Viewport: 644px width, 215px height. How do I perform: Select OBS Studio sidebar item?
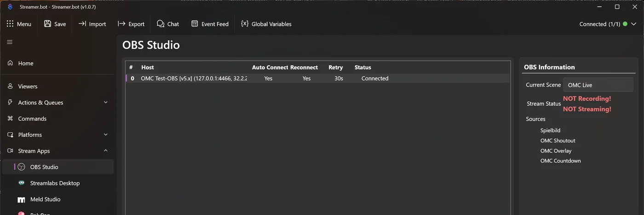[58, 167]
